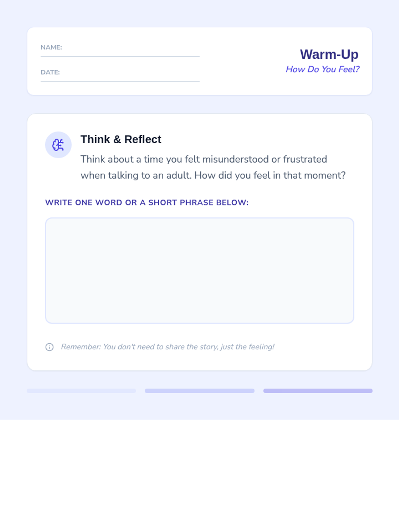The height and width of the screenshot is (532, 399).
Task: Click the word Reflect in the heading
Action: [x=143, y=139]
